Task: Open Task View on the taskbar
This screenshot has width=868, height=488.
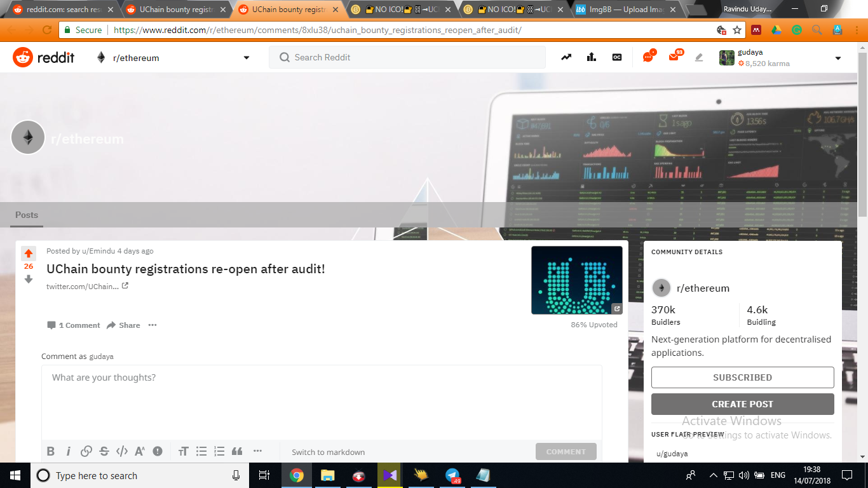Action: (264, 475)
